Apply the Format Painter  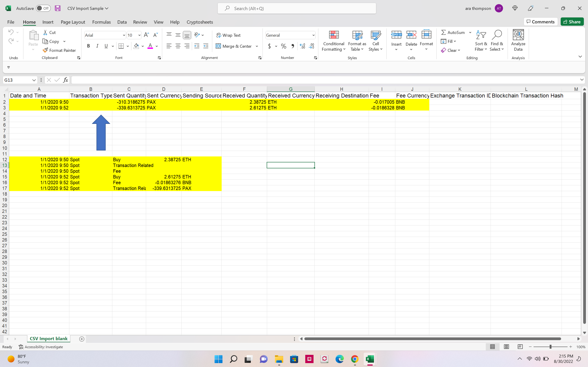click(59, 50)
